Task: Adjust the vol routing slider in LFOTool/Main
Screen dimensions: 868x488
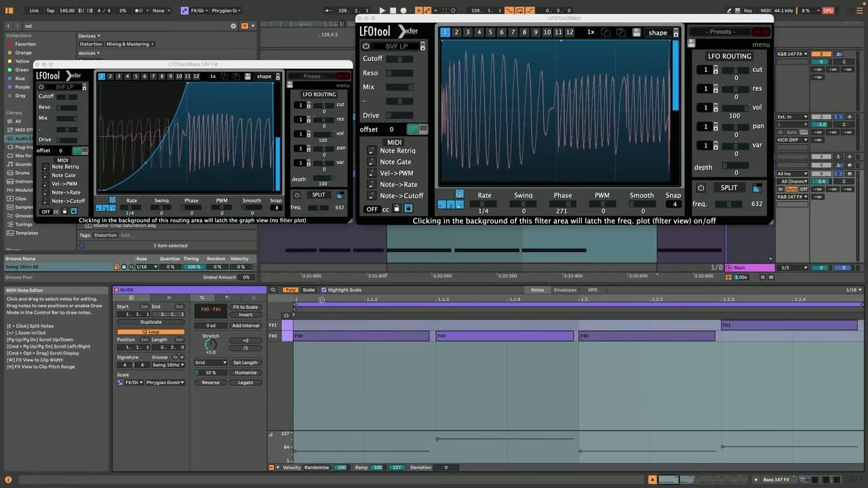Action: 735,108
